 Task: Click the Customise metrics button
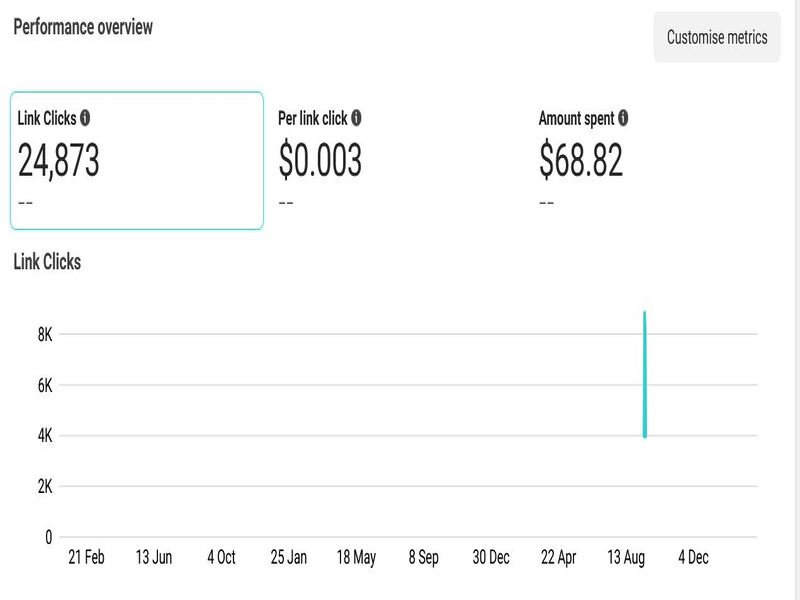pyautogui.click(x=717, y=37)
